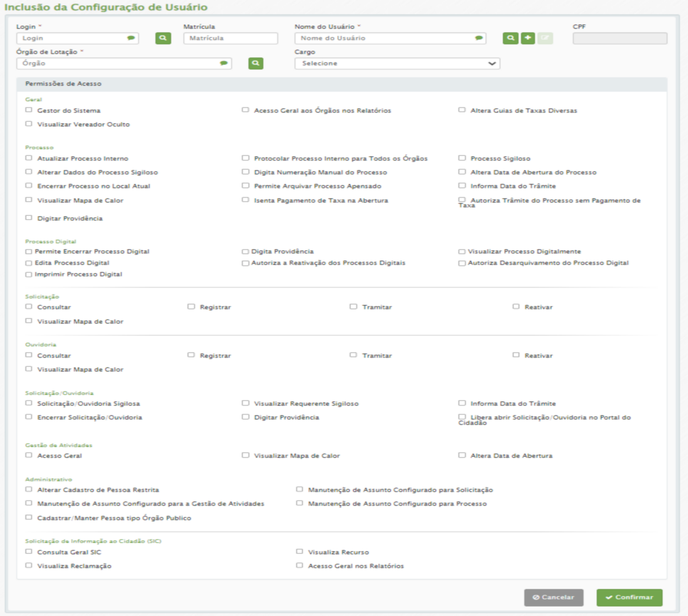The width and height of the screenshot is (688, 616).
Task: Click the search icon beside Nome do Usuário
Action: (x=510, y=38)
